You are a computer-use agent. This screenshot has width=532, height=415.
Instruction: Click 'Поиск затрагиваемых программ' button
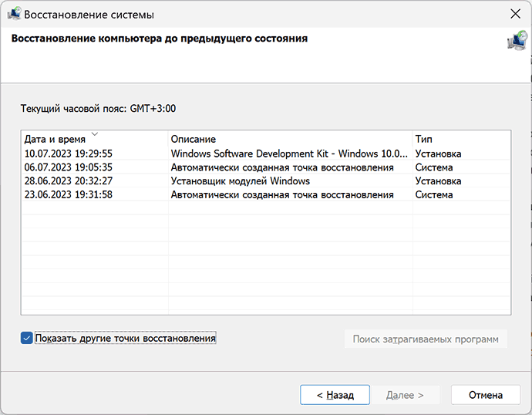click(426, 339)
